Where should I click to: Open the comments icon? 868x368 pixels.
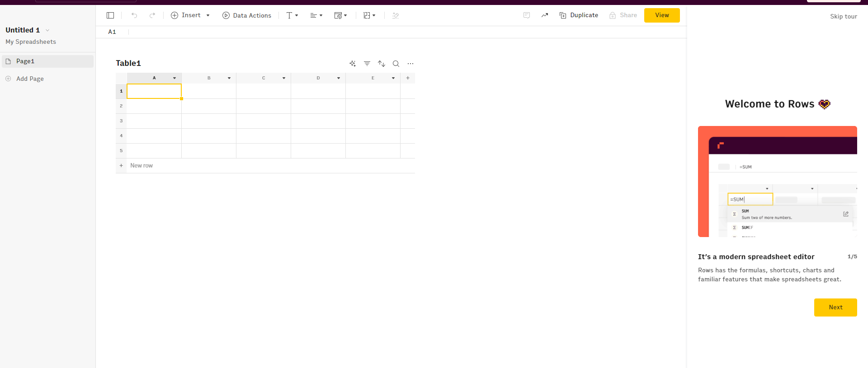tap(527, 15)
